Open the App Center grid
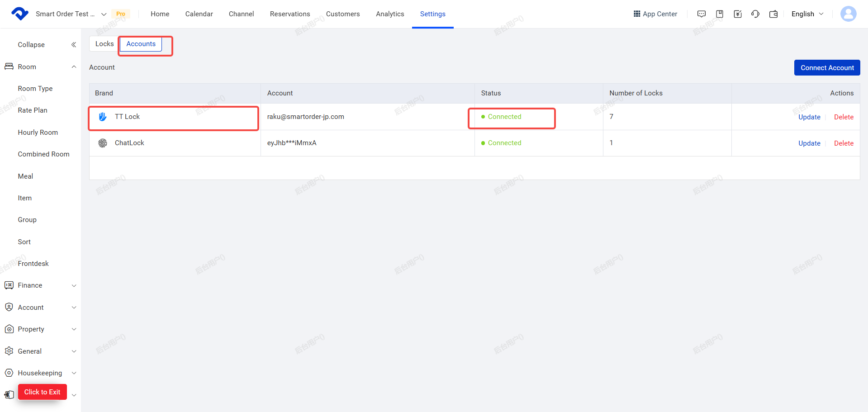Screen dimensions: 868x412 655,14
